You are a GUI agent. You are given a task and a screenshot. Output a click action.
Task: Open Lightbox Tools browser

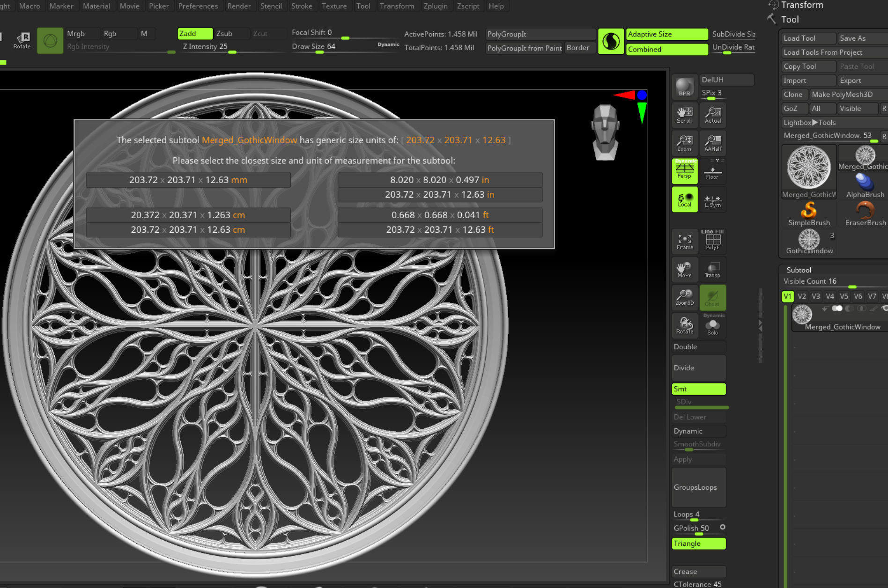(x=809, y=123)
